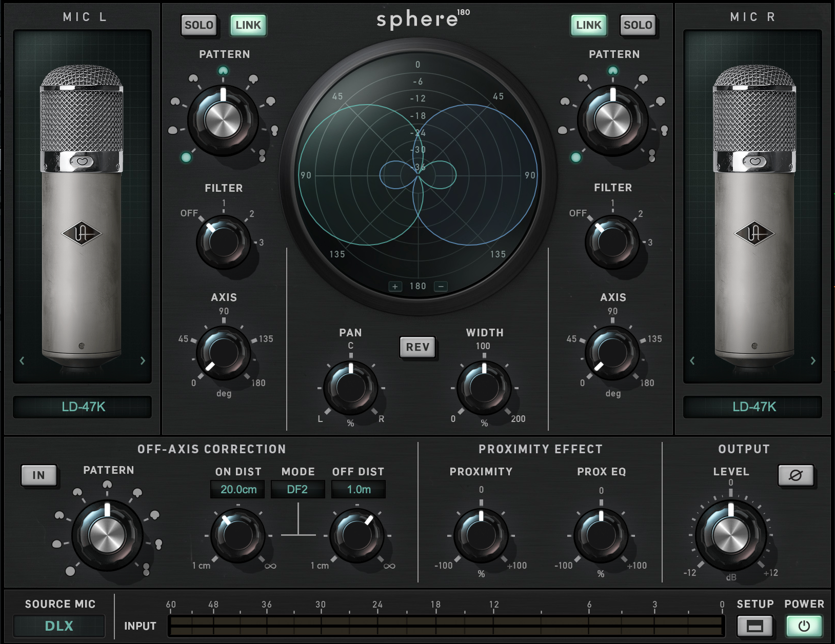Open the MODE DF2 selector

[297, 489]
